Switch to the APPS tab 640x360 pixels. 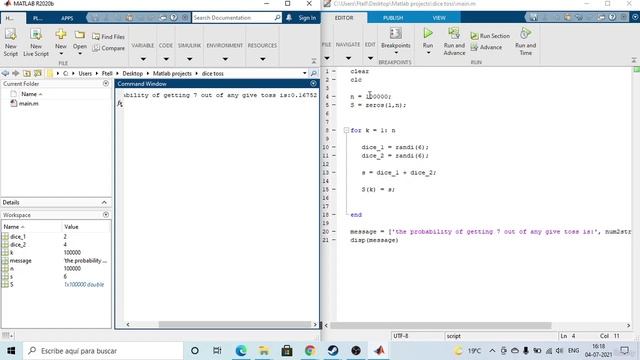[x=67, y=18]
